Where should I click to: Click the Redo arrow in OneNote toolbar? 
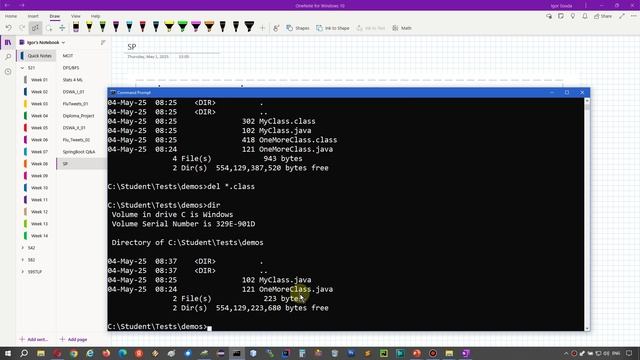[22, 28]
